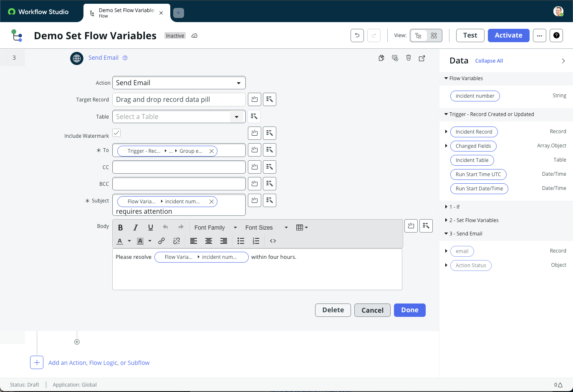This screenshot has width=573, height=392.
Task: Open the table insert dropdown
Action: click(x=302, y=228)
